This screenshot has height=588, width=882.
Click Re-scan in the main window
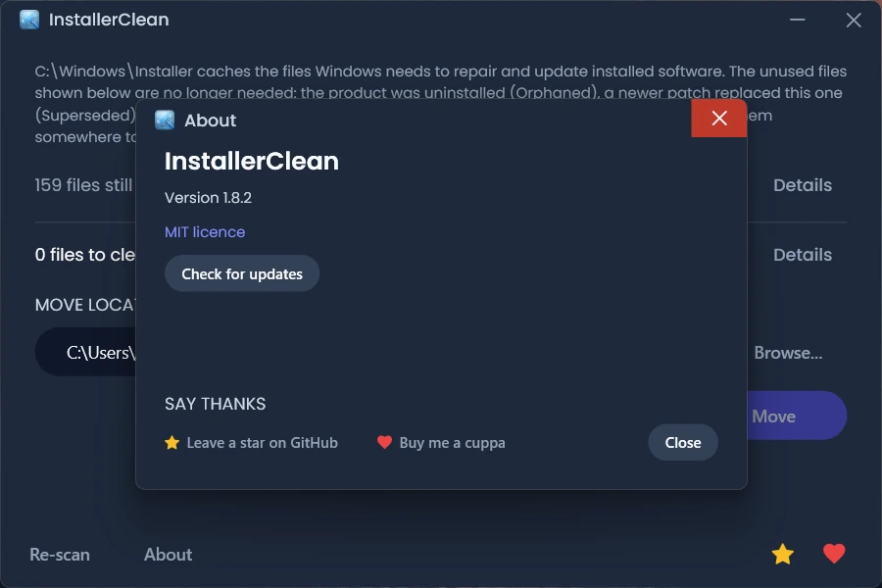coord(60,555)
